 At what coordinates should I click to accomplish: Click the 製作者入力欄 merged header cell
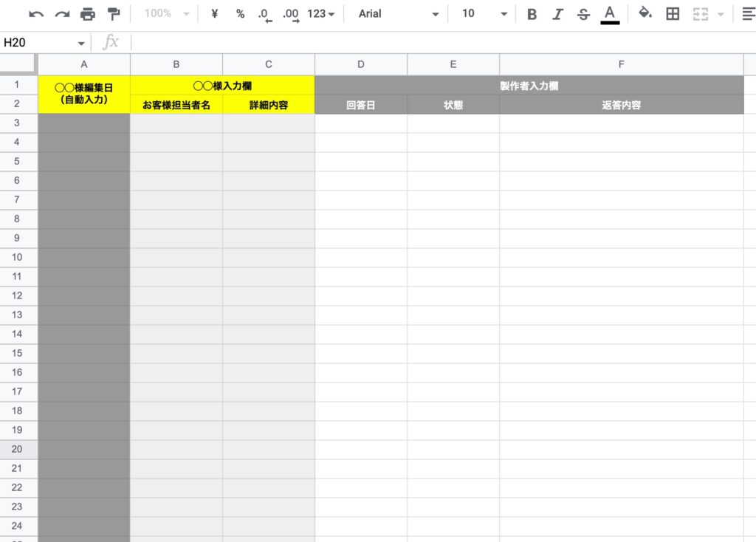(x=529, y=86)
